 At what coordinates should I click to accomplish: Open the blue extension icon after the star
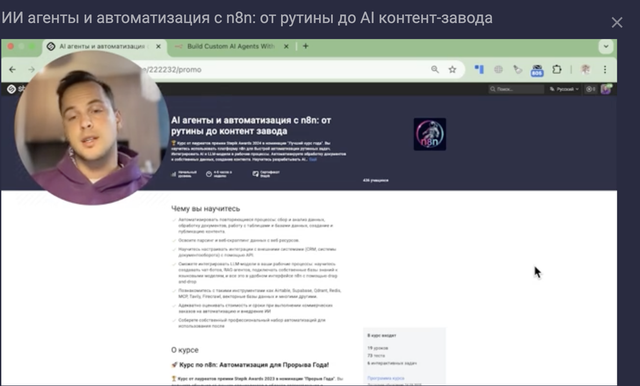click(x=479, y=70)
